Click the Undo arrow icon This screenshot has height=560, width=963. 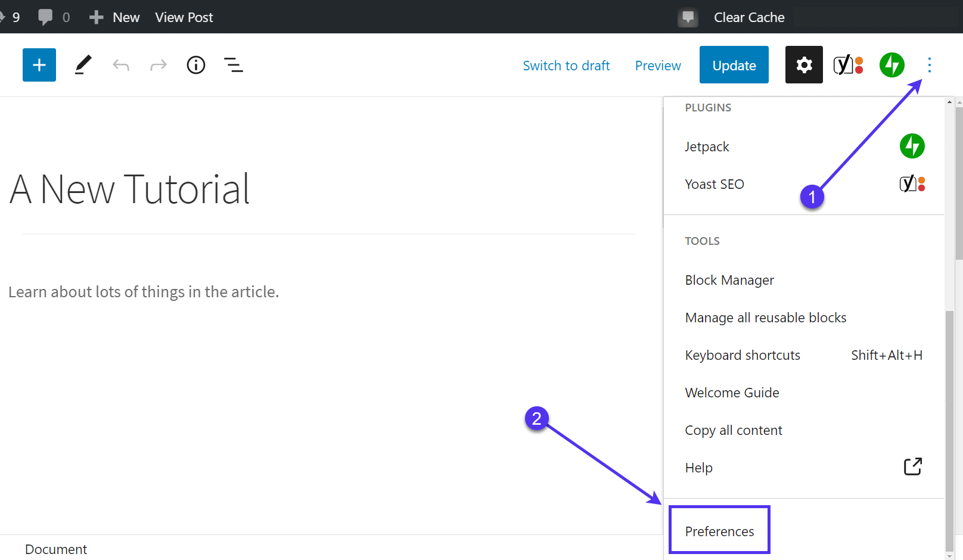pyautogui.click(x=121, y=65)
